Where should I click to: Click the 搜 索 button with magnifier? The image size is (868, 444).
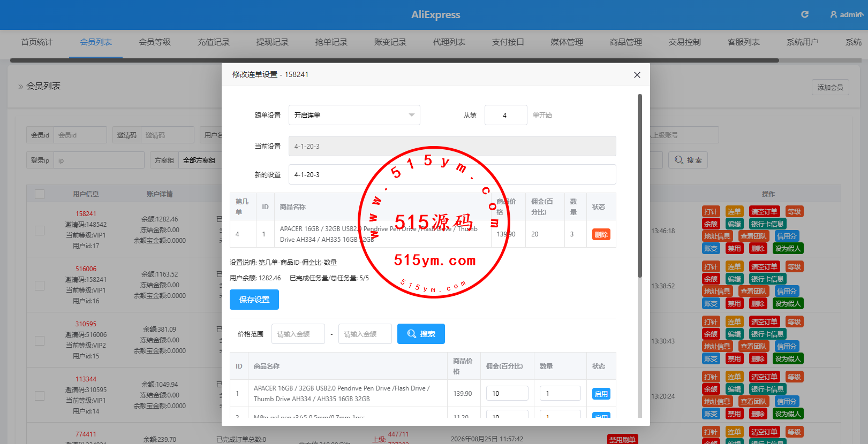tap(688, 160)
